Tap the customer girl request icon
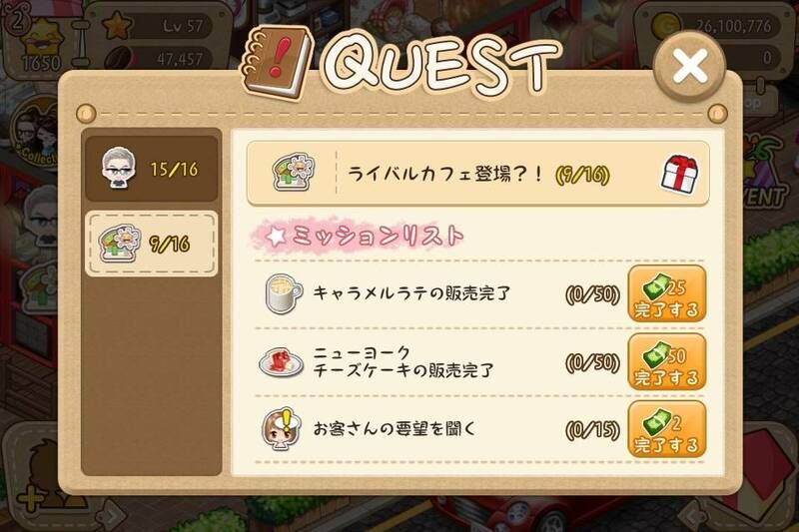The height and width of the screenshot is (532, 799). coord(281,429)
